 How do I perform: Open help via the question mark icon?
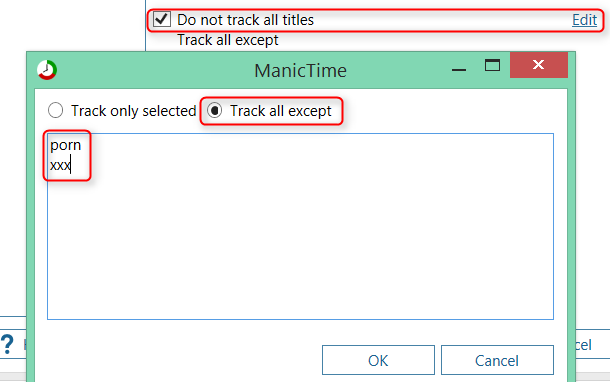[x=7, y=345]
